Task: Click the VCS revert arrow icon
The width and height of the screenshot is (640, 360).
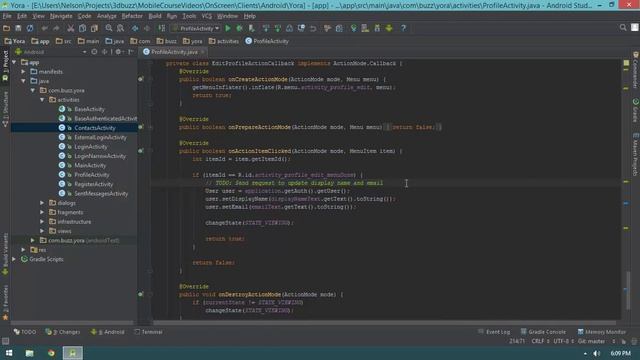Action: click(313, 28)
